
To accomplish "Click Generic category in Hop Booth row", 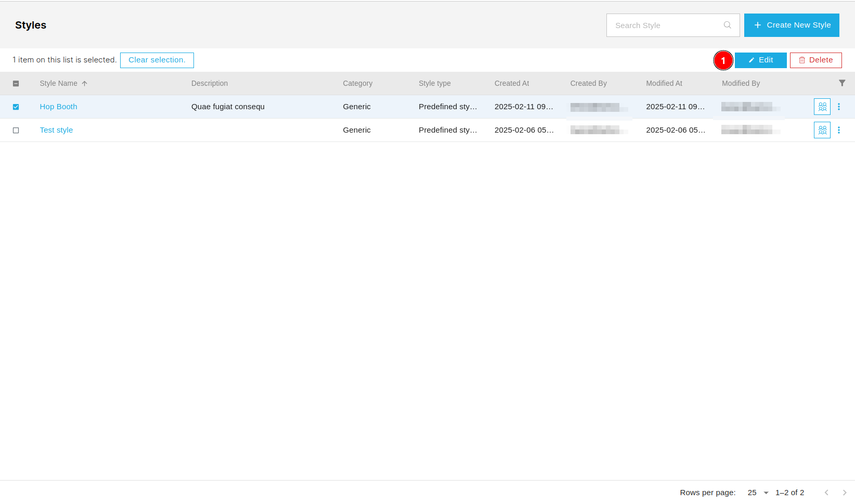I will click(357, 107).
